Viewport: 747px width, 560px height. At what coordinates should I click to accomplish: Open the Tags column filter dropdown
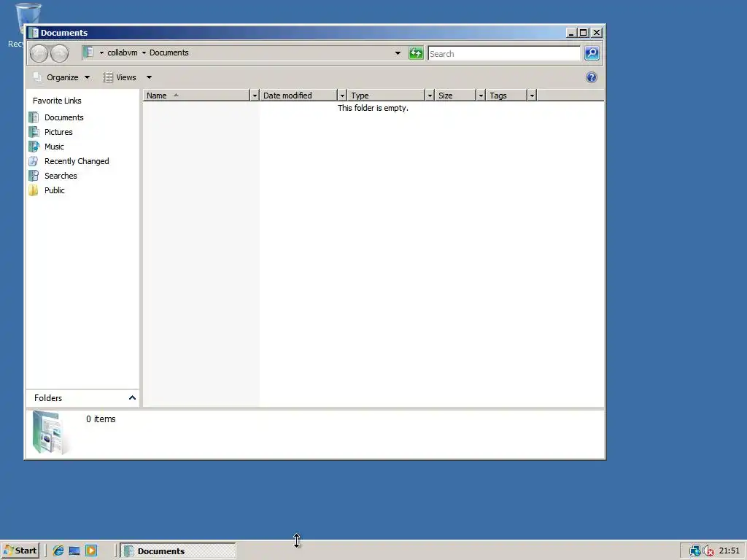point(532,96)
